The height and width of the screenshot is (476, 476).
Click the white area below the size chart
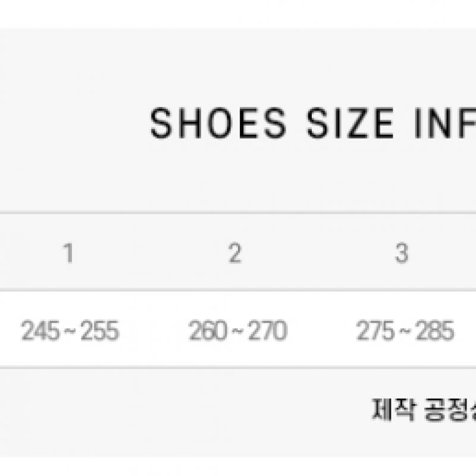[238, 467]
